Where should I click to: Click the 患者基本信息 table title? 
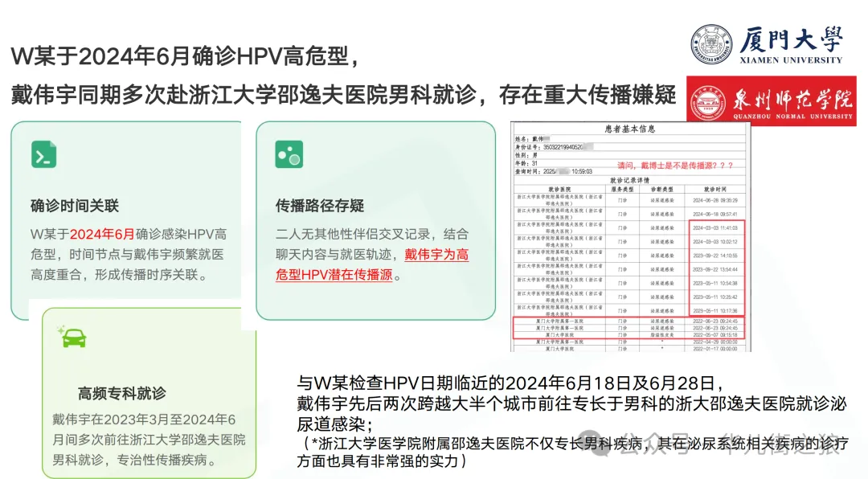[x=630, y=129]
